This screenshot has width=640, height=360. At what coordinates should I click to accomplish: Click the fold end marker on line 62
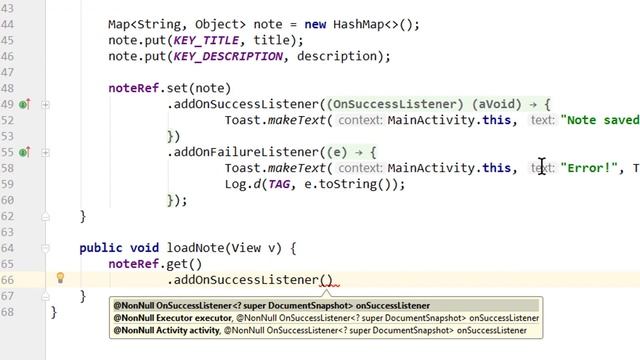(45, 217)
